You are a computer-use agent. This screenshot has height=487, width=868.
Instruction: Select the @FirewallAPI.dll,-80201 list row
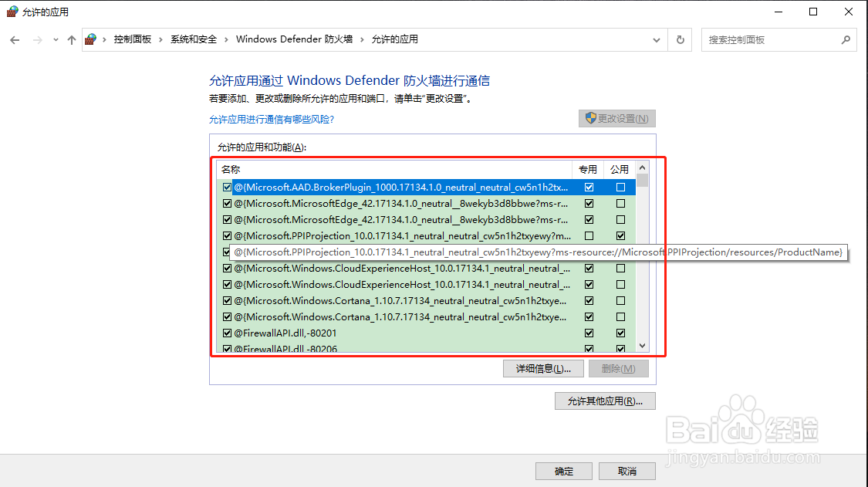coord(426,333)
